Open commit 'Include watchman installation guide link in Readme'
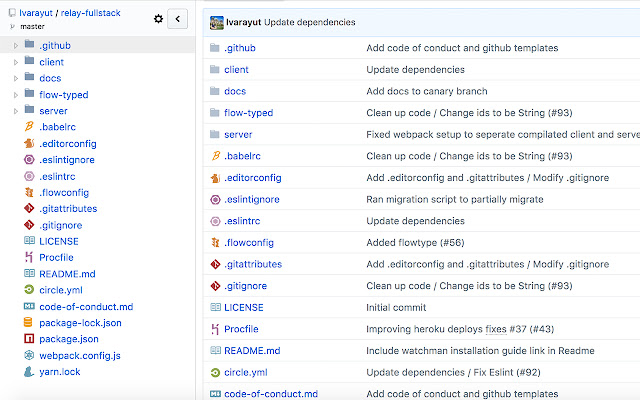The image size is (640, 400). click(480, 351)
